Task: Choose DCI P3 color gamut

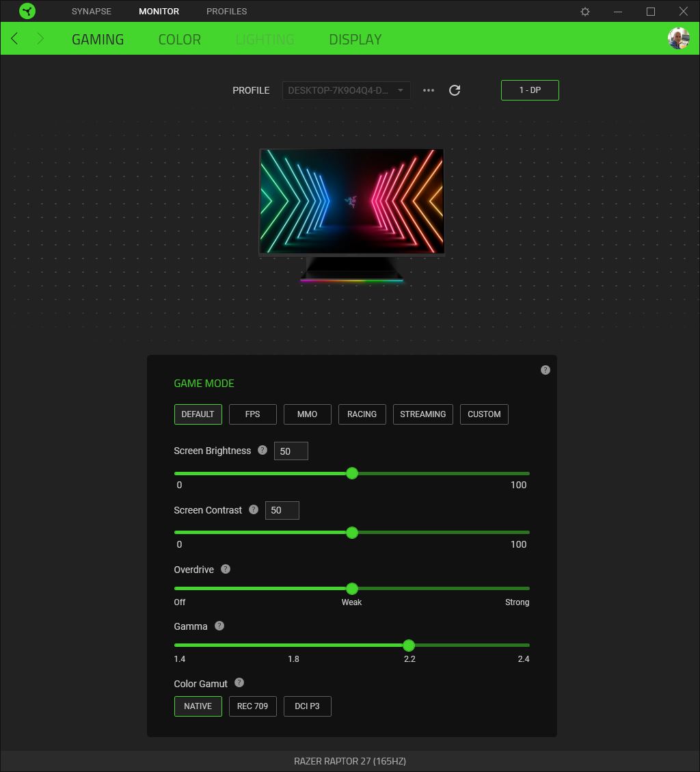Action: [x=307, y=706]
